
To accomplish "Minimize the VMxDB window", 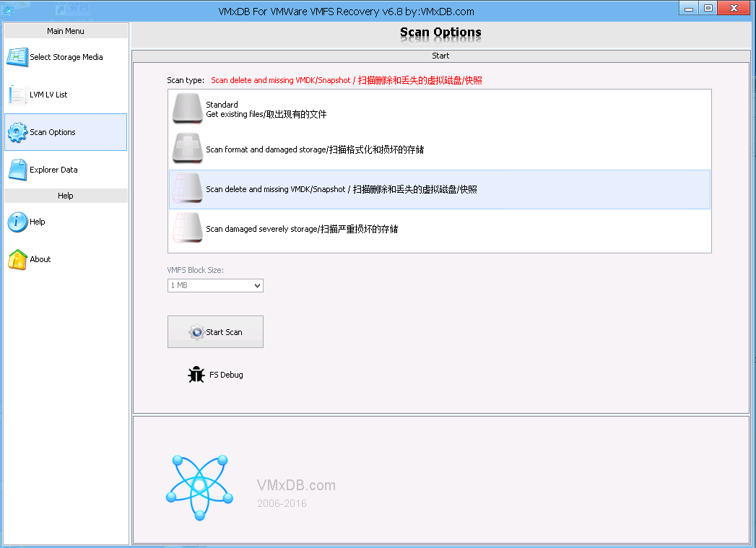I will click(x=689, y=8).
